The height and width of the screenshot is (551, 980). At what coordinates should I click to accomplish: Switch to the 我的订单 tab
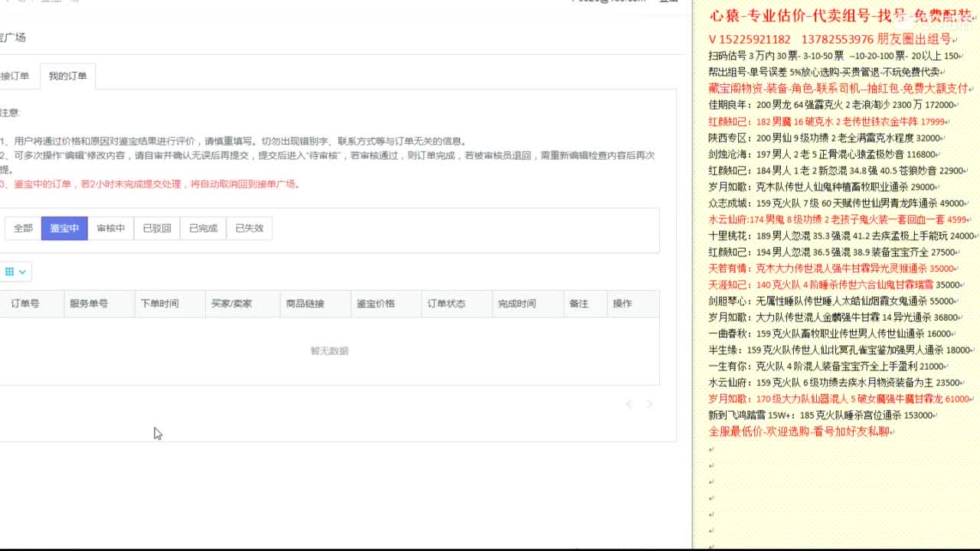(x=67, y=76)
